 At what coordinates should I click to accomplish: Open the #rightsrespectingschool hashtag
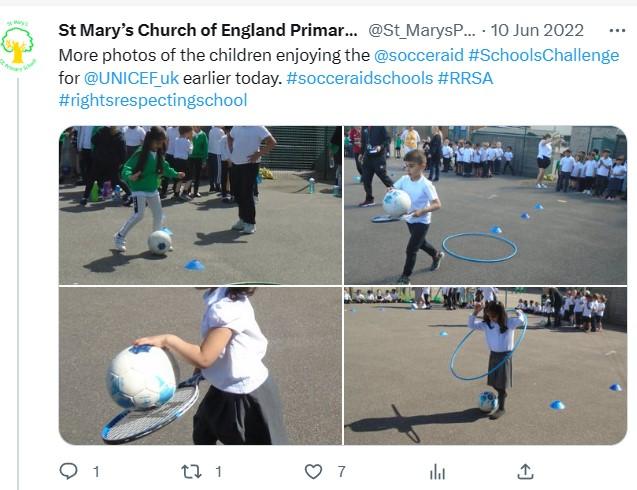[x=152, y=100]
